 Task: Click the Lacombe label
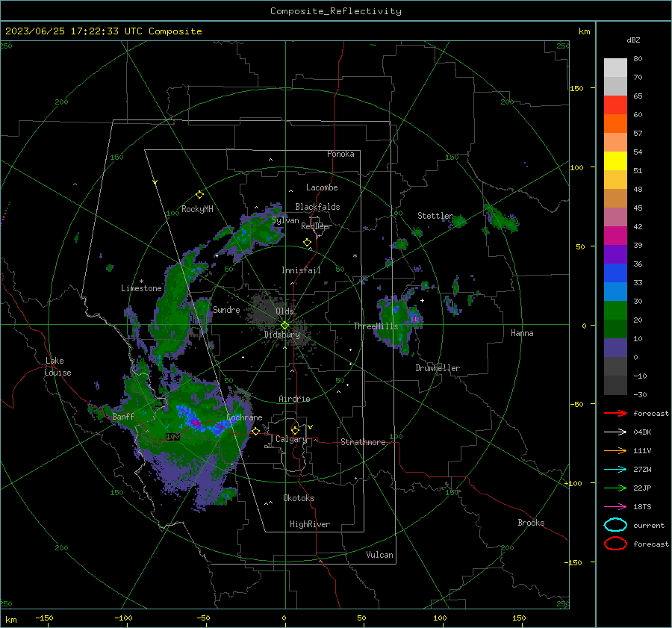tap(322, 187)
